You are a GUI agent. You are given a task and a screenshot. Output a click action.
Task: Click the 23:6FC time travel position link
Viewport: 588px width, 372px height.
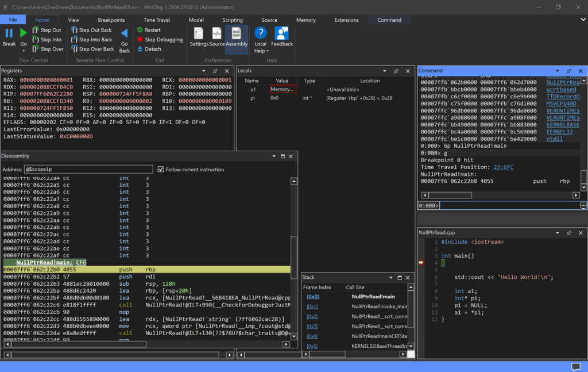coord(503,167)
